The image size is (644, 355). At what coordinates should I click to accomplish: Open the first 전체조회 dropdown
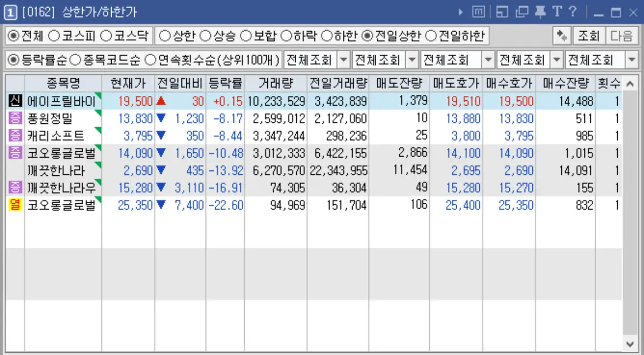[343, 60]
